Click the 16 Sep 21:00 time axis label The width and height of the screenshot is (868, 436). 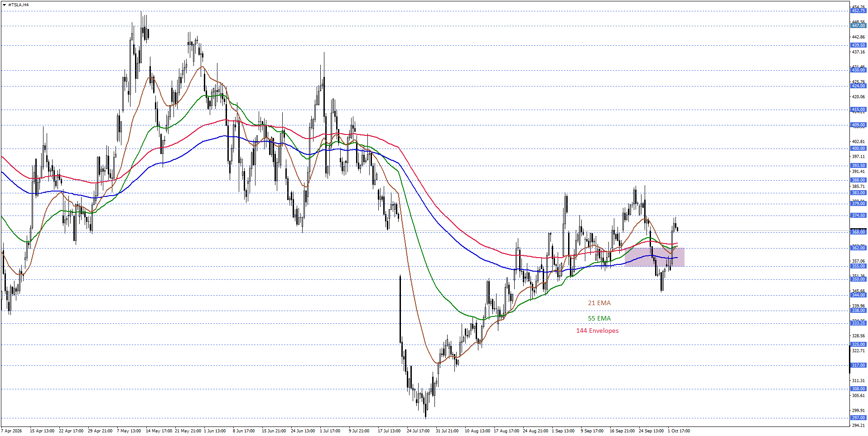click(x=622, y=431)
